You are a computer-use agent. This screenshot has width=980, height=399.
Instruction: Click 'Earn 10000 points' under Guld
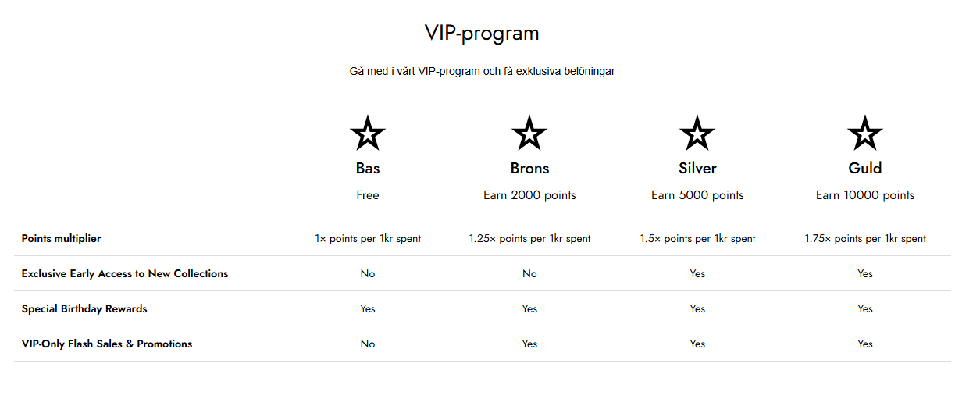[x=865, y=195]
